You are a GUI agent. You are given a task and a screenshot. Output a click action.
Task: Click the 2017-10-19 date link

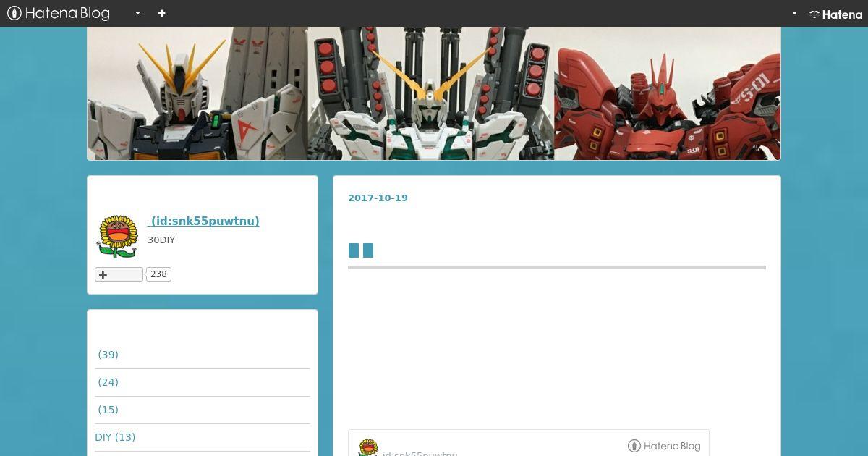(378, 198)
